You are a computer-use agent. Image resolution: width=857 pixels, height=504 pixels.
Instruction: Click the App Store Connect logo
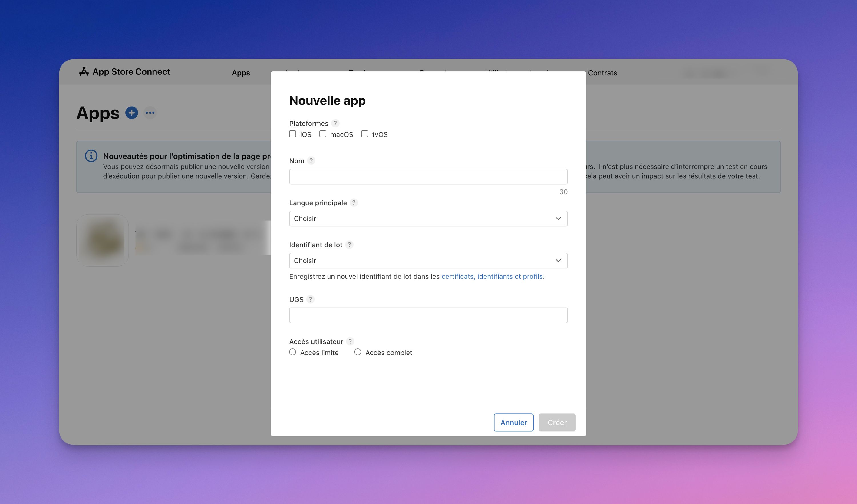(x=125, y=71)
